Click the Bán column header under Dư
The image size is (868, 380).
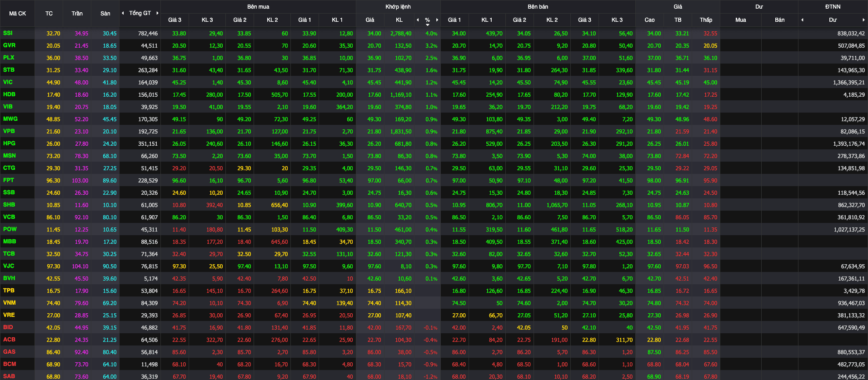pyautogui.click(x=779, y=20)
